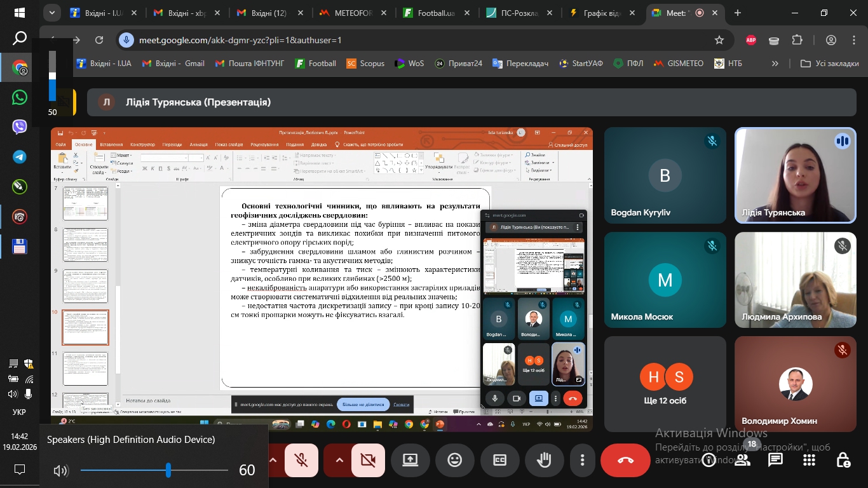Screen dimensions: 868x488
Task: Select the "Ще 12 осіб" participants tile
Action: [665, 384]
